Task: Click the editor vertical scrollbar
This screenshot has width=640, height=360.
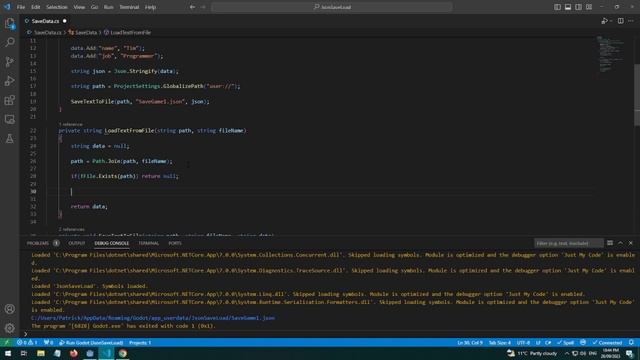Action: 637,94
